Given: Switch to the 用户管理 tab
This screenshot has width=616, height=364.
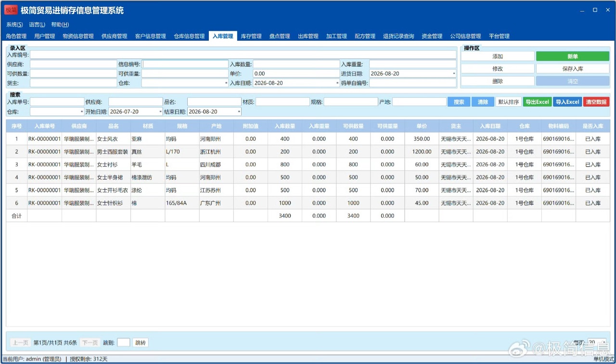Looking at the screenshot, I should point(45,36).
